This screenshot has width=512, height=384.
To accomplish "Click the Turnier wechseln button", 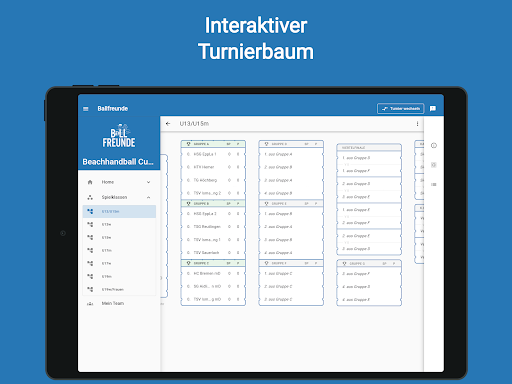I will [x=400, y=108].
